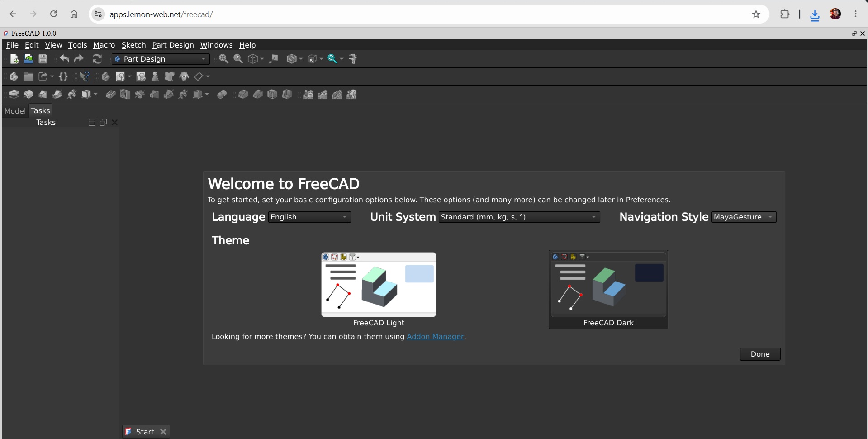
Task: Select the Hole tool
Action: (125, 94)
